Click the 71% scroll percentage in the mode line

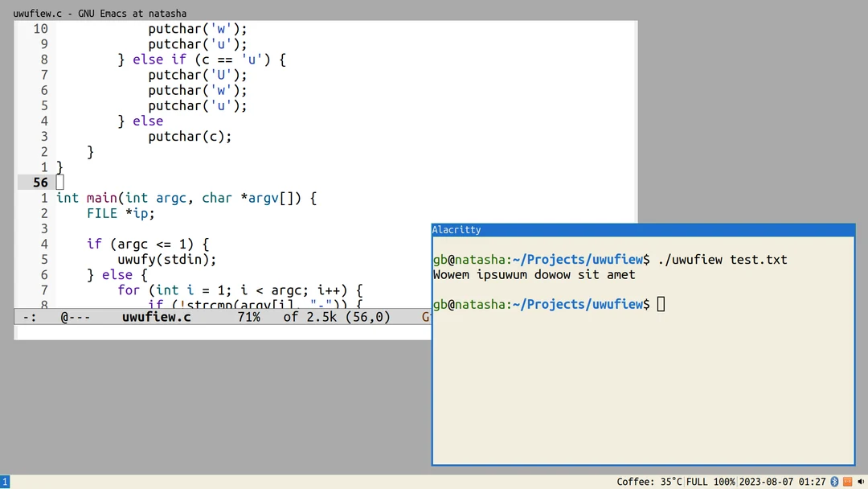(250, 317)
